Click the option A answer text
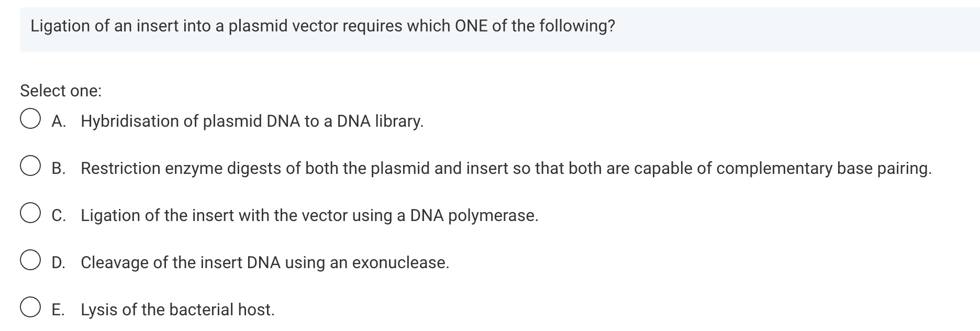Viewport: 980px width, 331px height. [251, 121]
